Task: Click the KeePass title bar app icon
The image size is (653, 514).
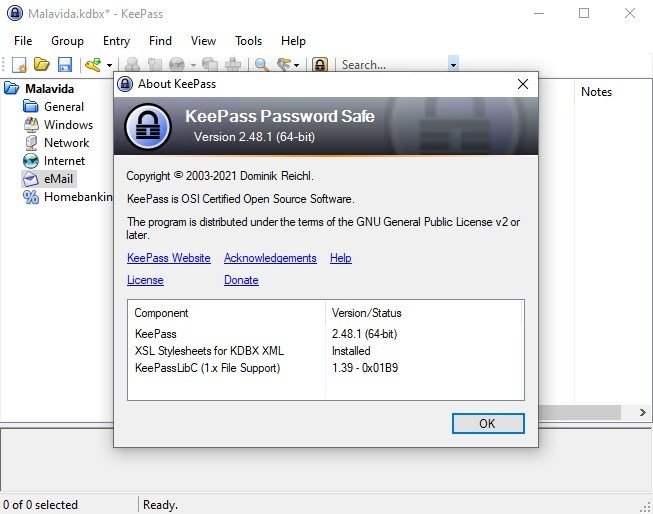Action: coord(15,13)
